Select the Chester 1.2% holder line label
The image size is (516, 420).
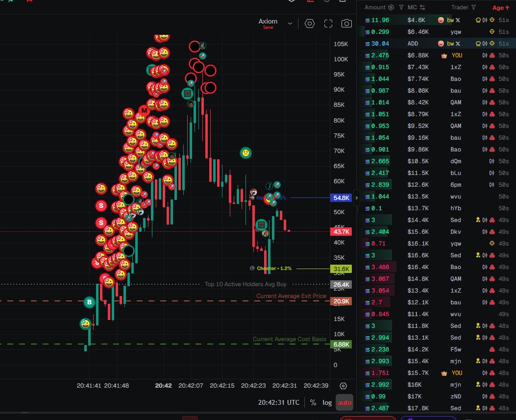(274, 268)
